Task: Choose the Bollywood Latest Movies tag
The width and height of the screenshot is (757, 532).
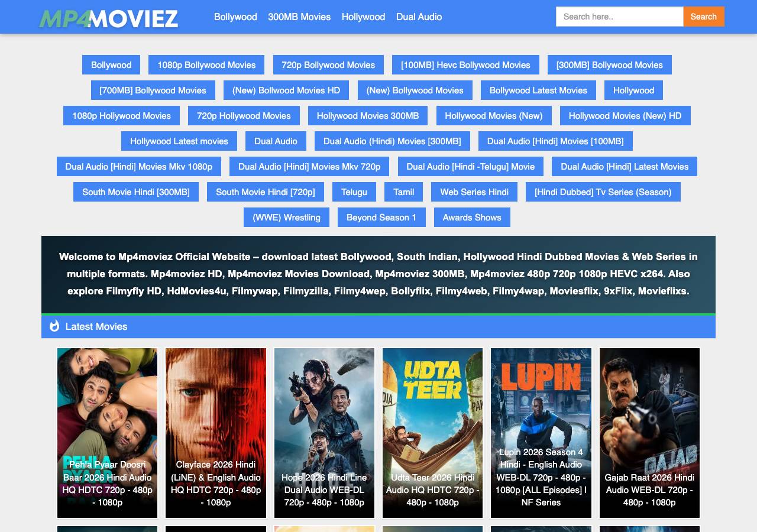Action: (x=538, y=90)
